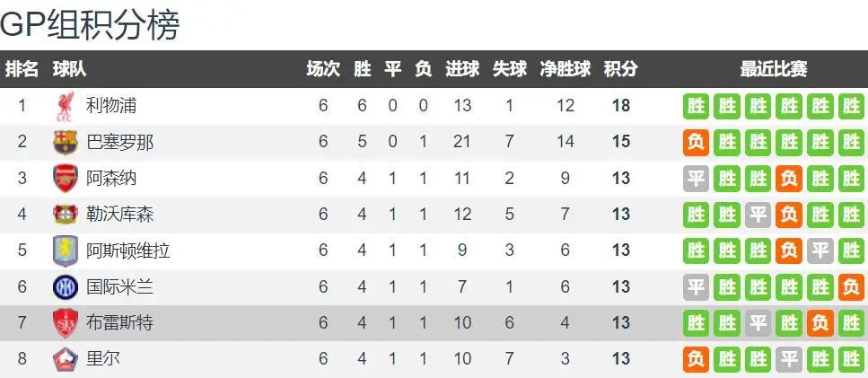Click the Aston Villa crest icon
Viewport: 868px width, 378px height.
pyautogui.click(x=65, y=251)
